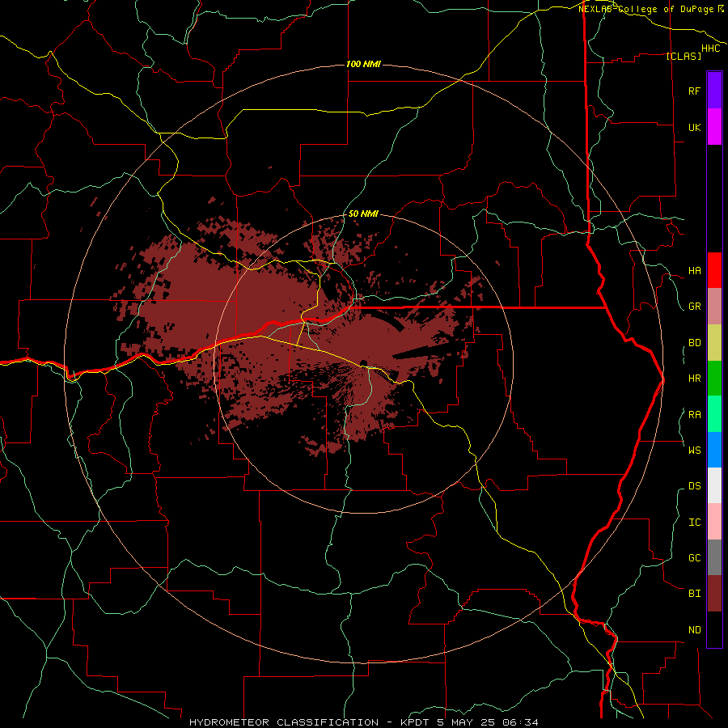Click the GR pink legend swatch

coord(714,307)
